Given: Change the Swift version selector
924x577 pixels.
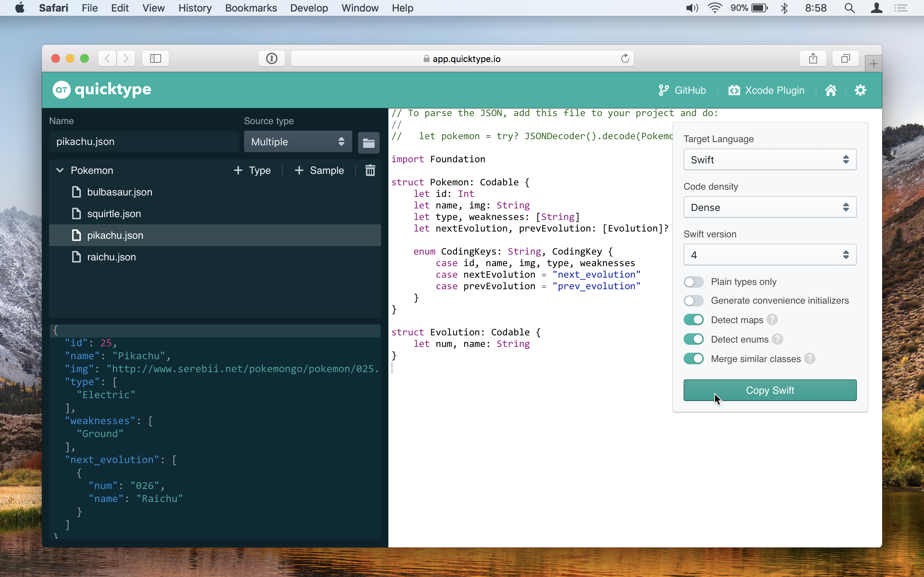Looking at the screenshot, I should [x=770, y=255].
